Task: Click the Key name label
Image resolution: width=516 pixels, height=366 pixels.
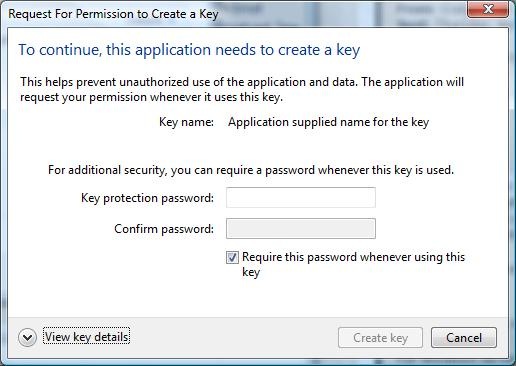Action: 186,122
